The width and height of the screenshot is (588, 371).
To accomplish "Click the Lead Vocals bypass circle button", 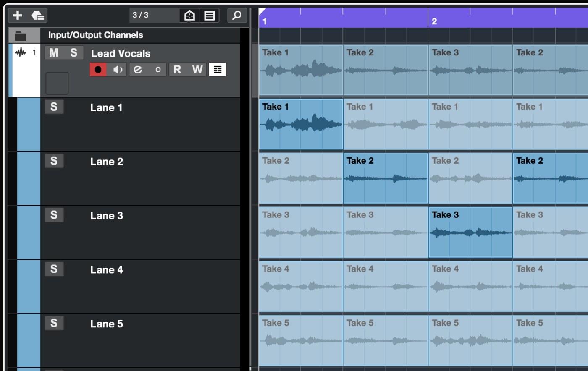I will tap(157, 70).
